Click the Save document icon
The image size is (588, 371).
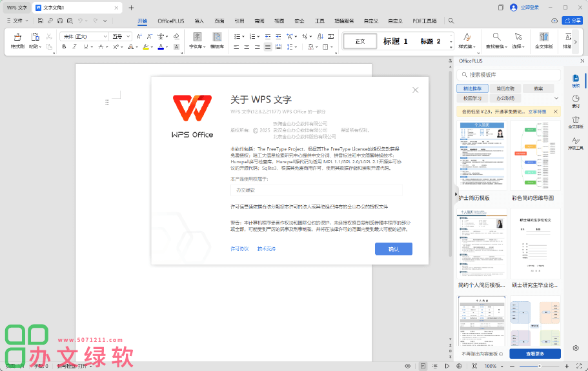click(41, 21)
